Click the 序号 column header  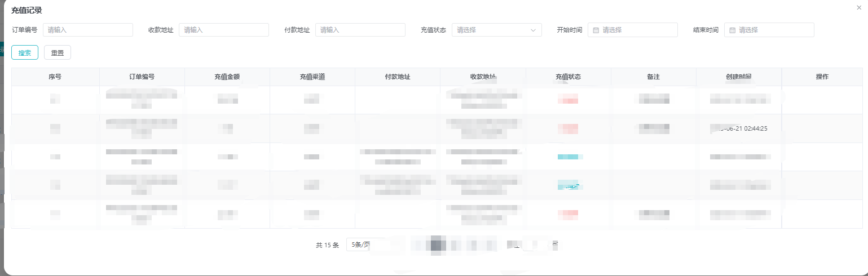[55, 77]
